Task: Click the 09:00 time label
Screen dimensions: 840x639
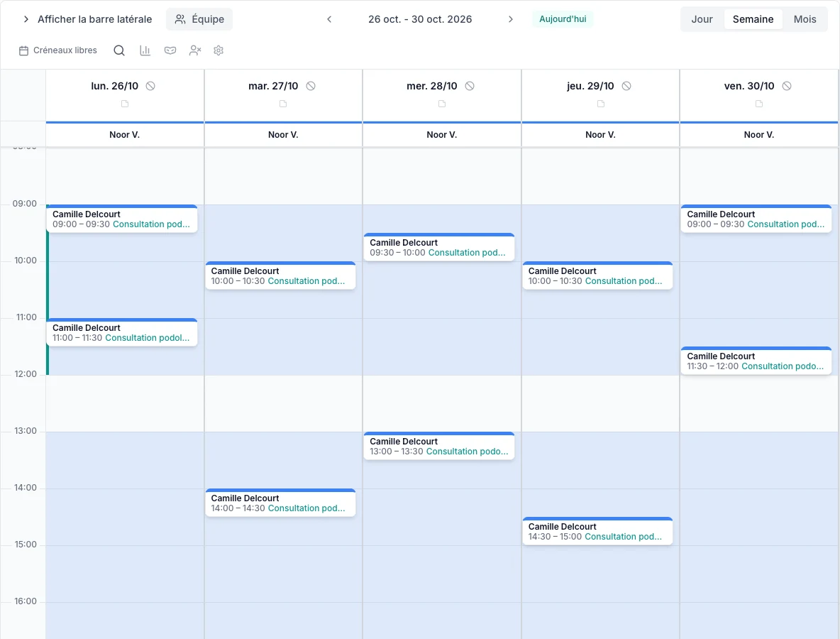Action: click(25, 204)
